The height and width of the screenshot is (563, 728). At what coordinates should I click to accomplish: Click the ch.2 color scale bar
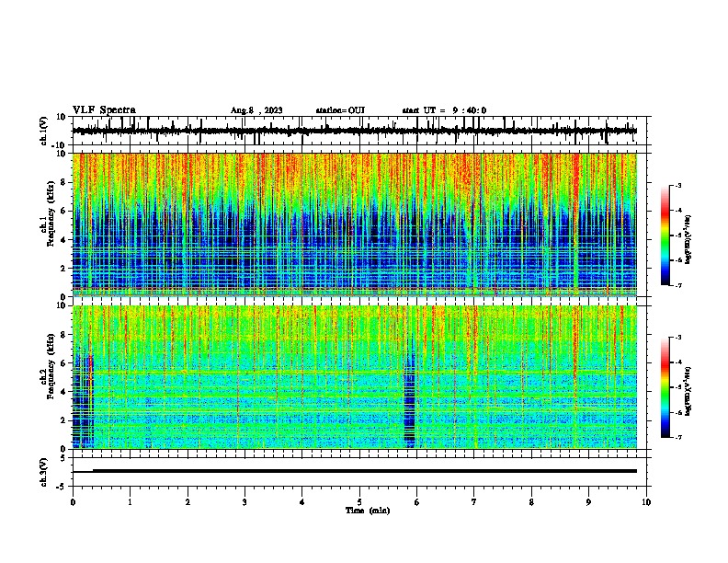[665, 387]
